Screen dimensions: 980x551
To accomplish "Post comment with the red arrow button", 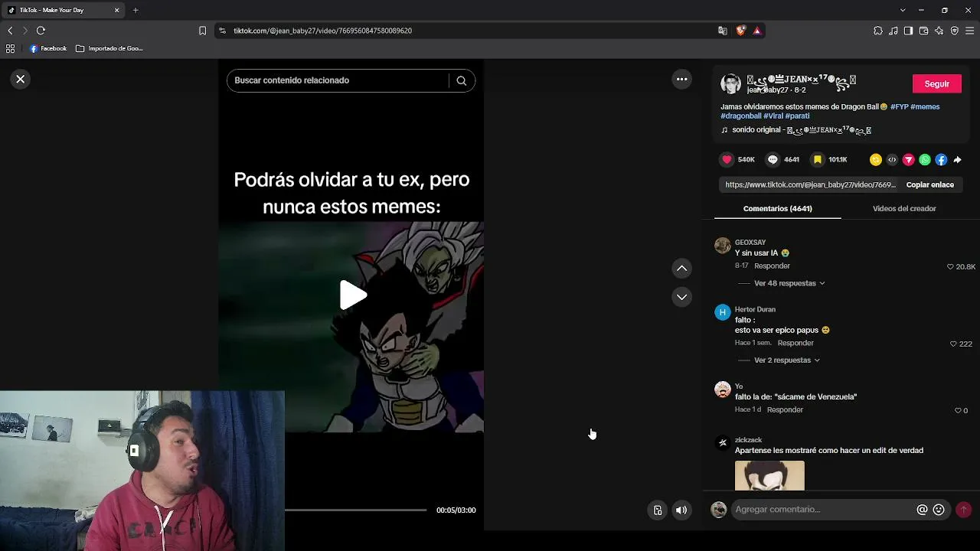I will (963, 510).
